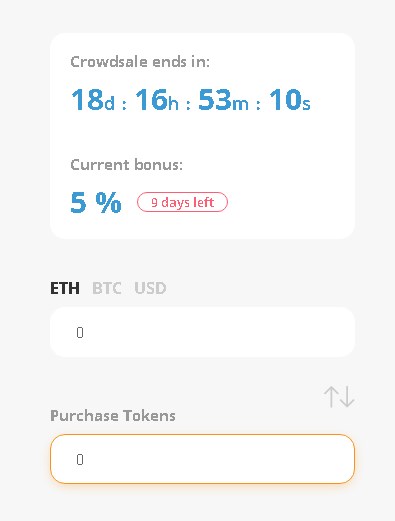Click the up arrow of swap icon

[x=331, y=397]
